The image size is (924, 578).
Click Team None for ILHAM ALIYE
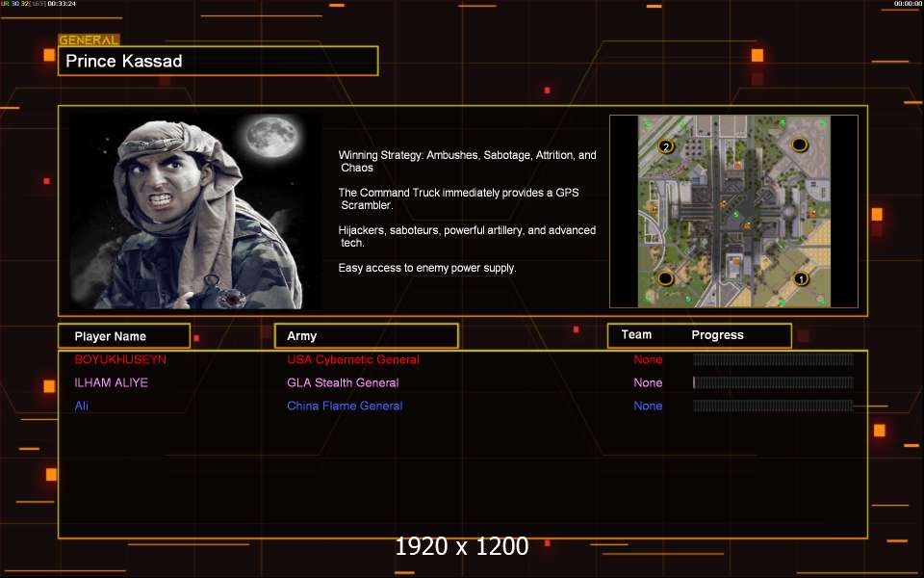click(x=648, y=382)
